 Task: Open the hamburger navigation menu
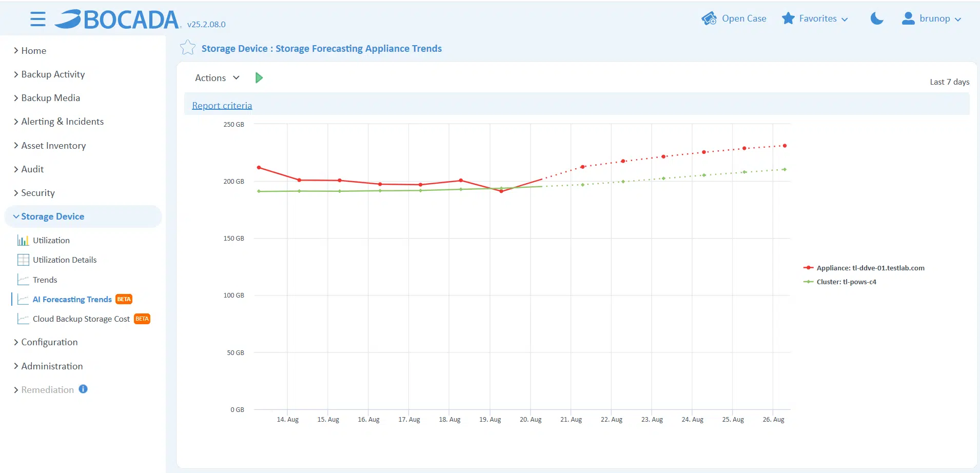pyautogui.click(x=38, y=19)
